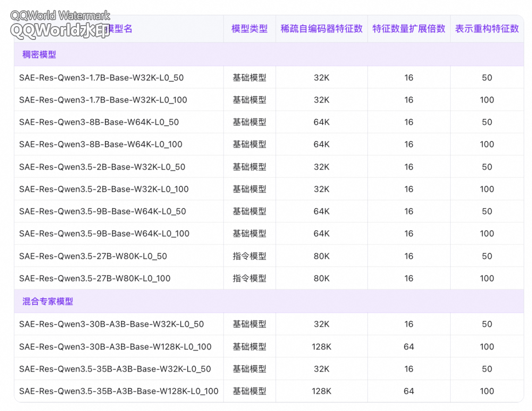This screenshot has width=532, height=411.
Task: Click SAE-Res-Qwen3-1.7B-Base-W32K-L0_50 model name
Action: pos(101,78)
